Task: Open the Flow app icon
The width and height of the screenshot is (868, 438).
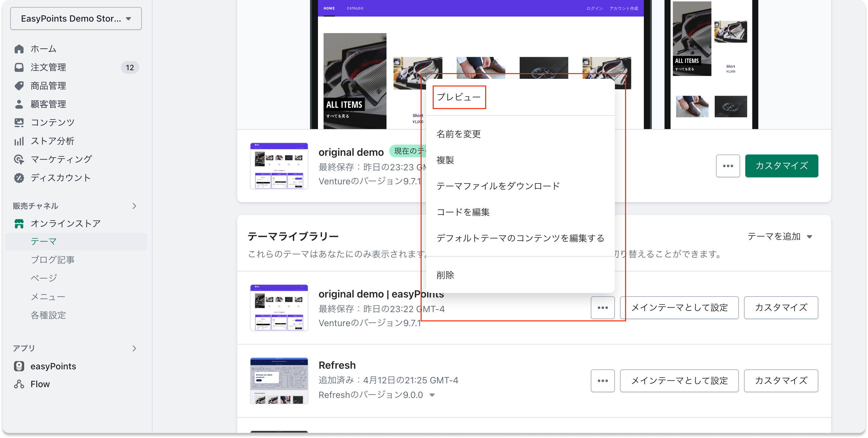Action: [x=19, y=384]
